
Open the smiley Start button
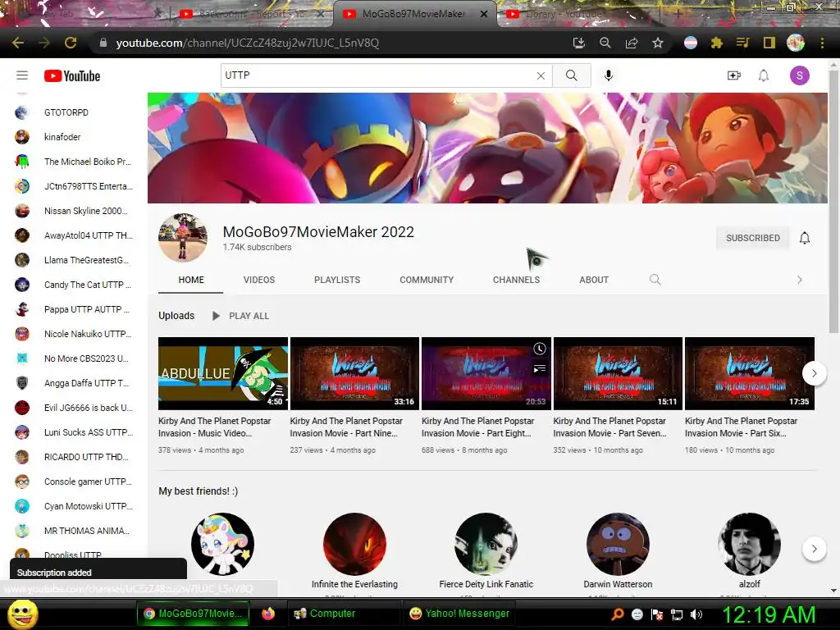point(22,614)
